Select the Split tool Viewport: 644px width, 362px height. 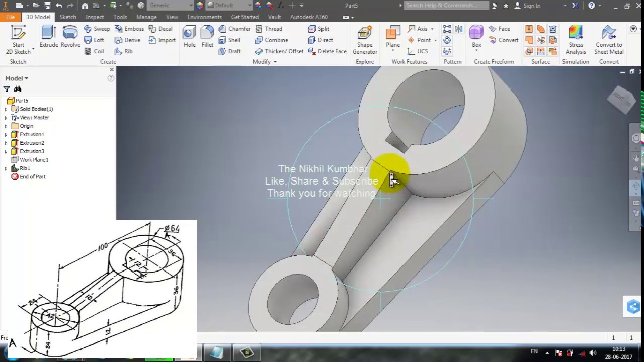tap(318, 29)
